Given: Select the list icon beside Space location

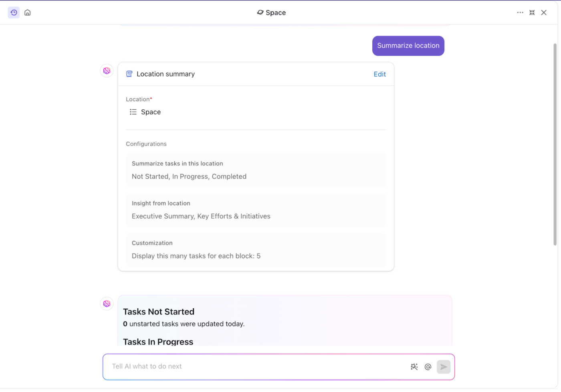Looking at the screenshot, I should coord(133,112).
